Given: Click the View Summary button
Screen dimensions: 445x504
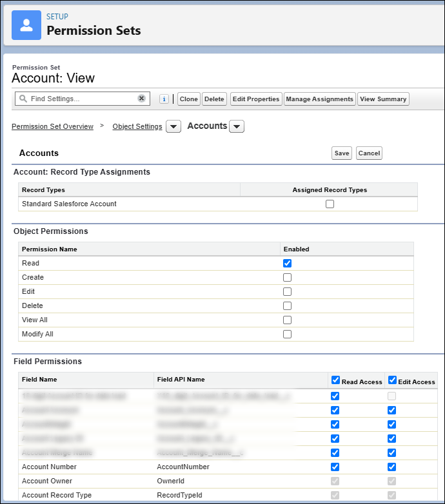Looking at the screenshot, I should pos(383,99).
